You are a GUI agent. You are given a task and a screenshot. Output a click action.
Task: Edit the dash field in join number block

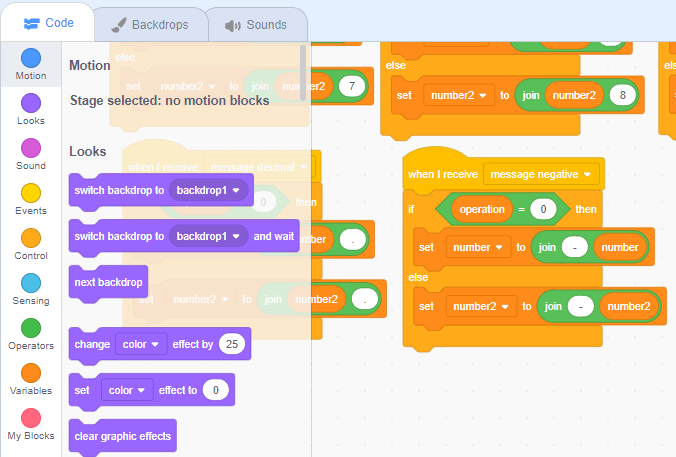point(575,247)
